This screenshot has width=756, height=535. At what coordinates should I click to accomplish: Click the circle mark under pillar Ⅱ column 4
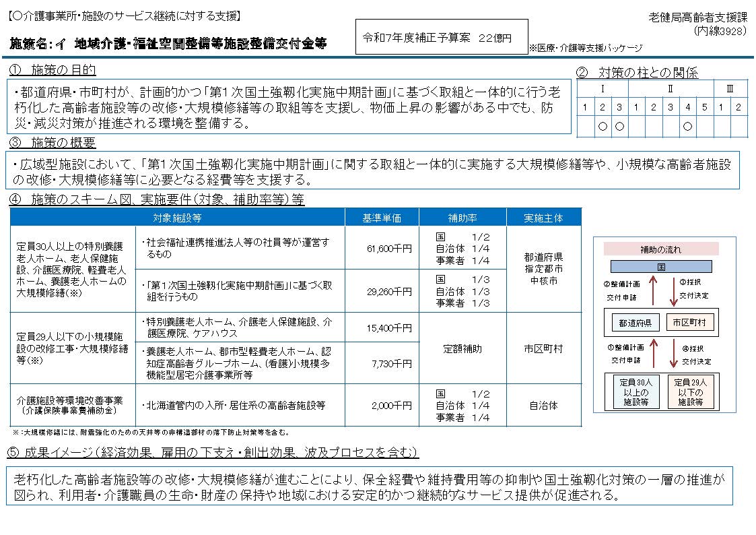coord(687,127)
